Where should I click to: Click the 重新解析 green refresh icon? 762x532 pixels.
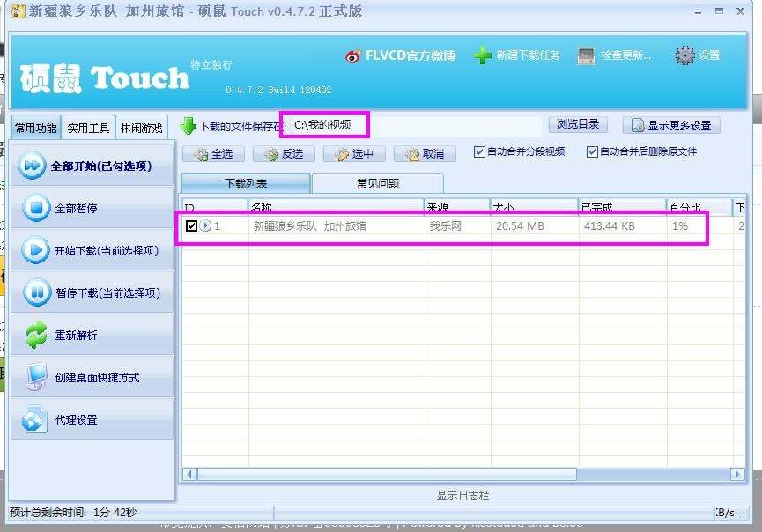[36, 335]
